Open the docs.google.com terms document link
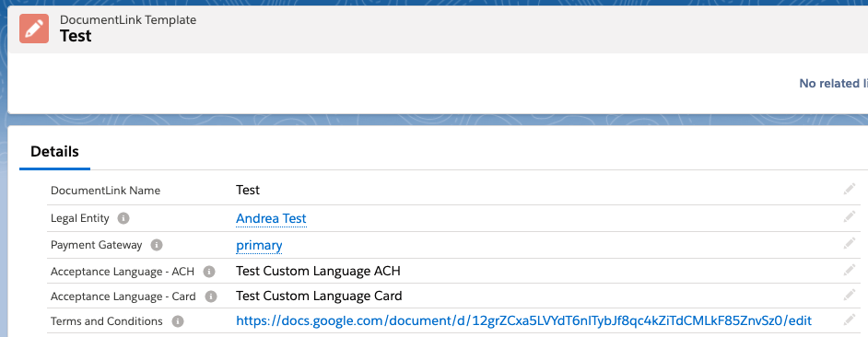Viewport: 868px width, 337px height. coord(523,320)
